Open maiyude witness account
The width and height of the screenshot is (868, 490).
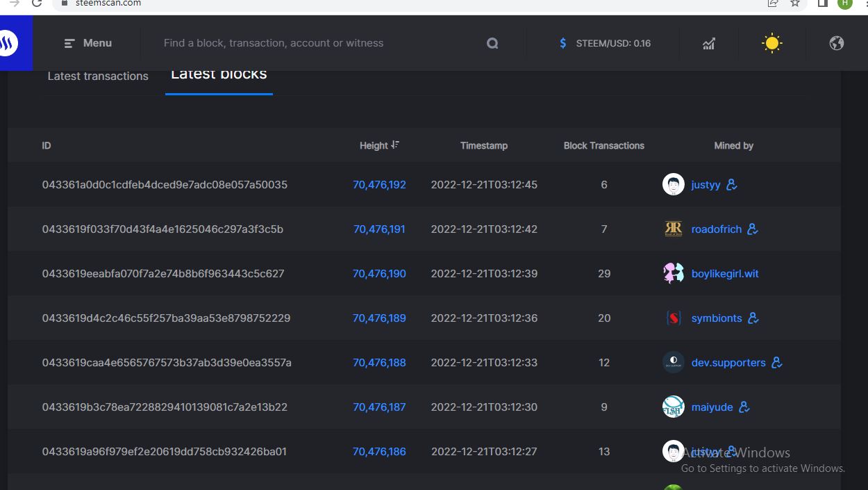pyautogui.click(x=712, y=407)
